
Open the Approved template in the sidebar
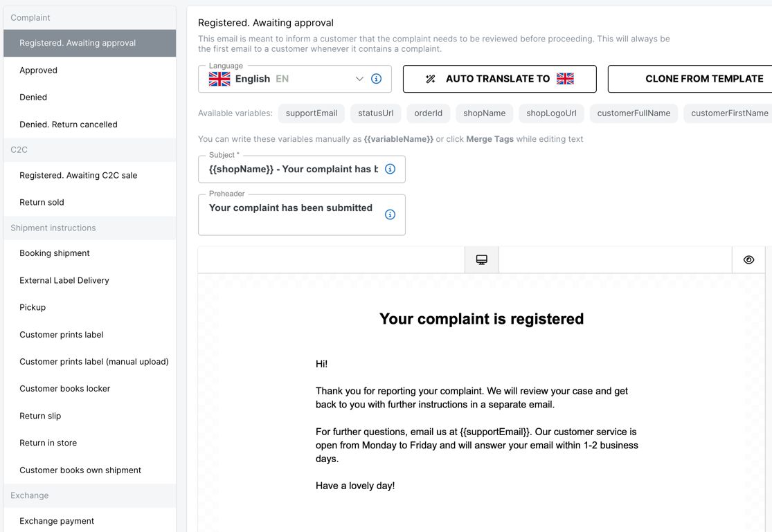38,70
